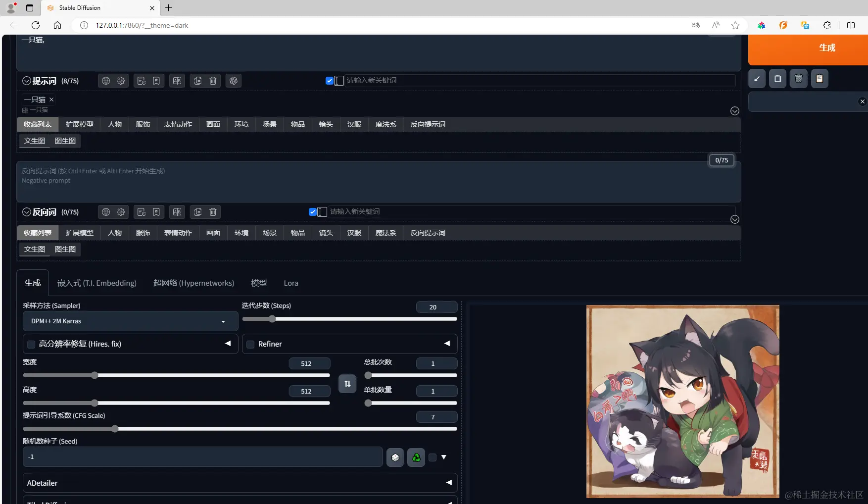Click the circle chevron at right of 提示词 tags
Image resolution: width=868 pixels, height=504 pixels.
coord(735,111)
